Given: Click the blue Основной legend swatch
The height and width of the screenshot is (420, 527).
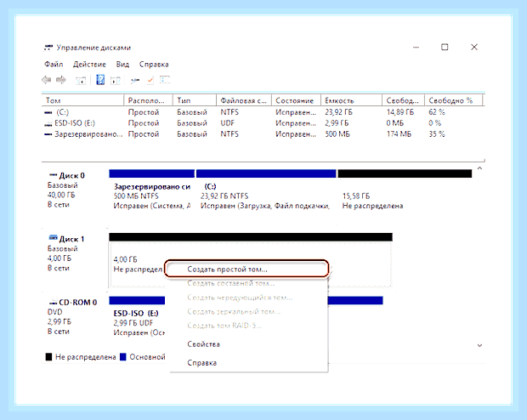Looking at the screenshot, I should pyautogui.click(x=123, y=357).
